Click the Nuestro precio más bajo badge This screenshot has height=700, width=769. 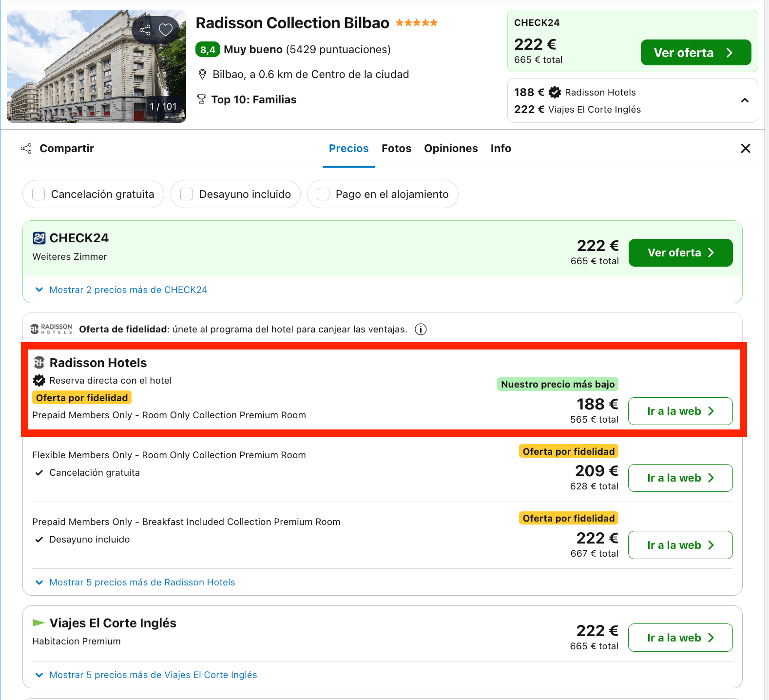(x=558, y=384)
